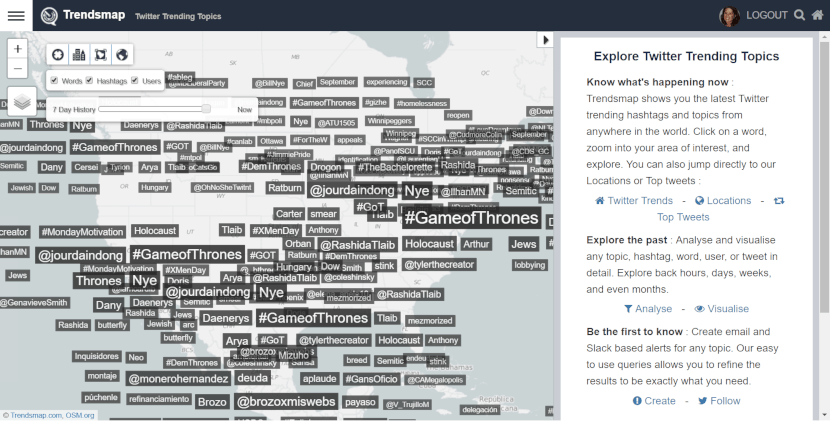This screenshot has height=430, width=830.
Task: Toggle the Words checkbox
Action: [54, 80]
